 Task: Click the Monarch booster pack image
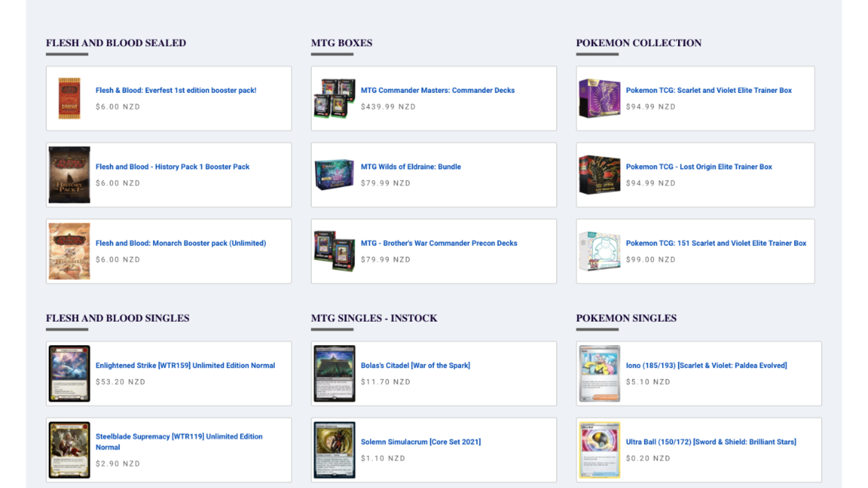coord(69,251)
